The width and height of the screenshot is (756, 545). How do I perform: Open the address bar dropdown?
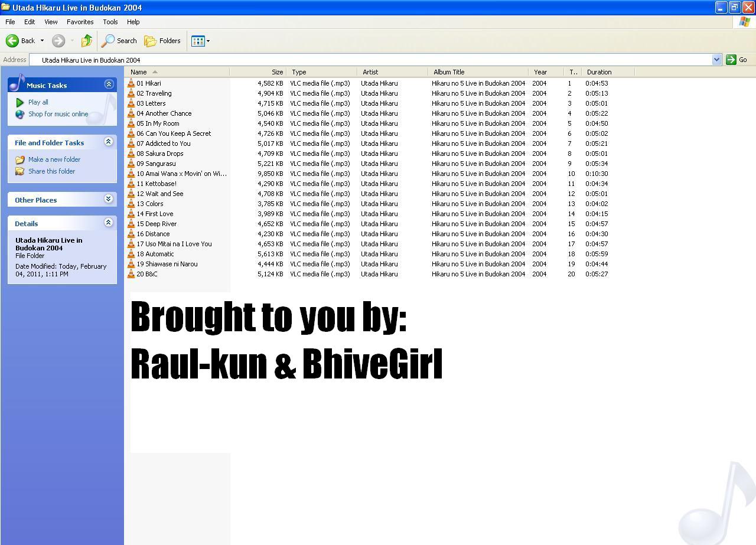[x=716, y=60]
